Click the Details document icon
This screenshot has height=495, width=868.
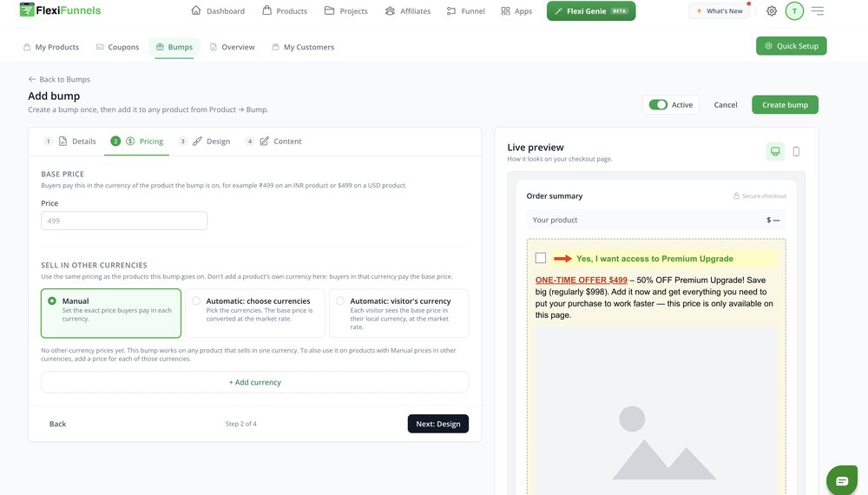(x=63, y=142)
